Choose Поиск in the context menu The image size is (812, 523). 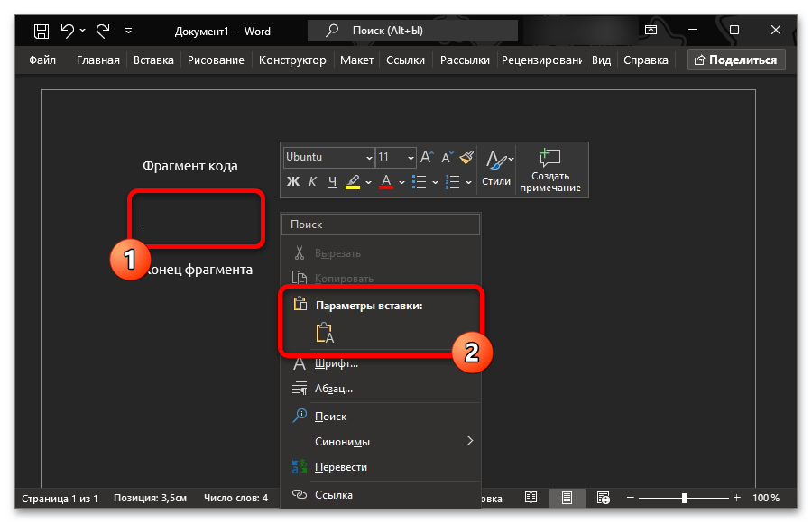(x=381, y=417)
